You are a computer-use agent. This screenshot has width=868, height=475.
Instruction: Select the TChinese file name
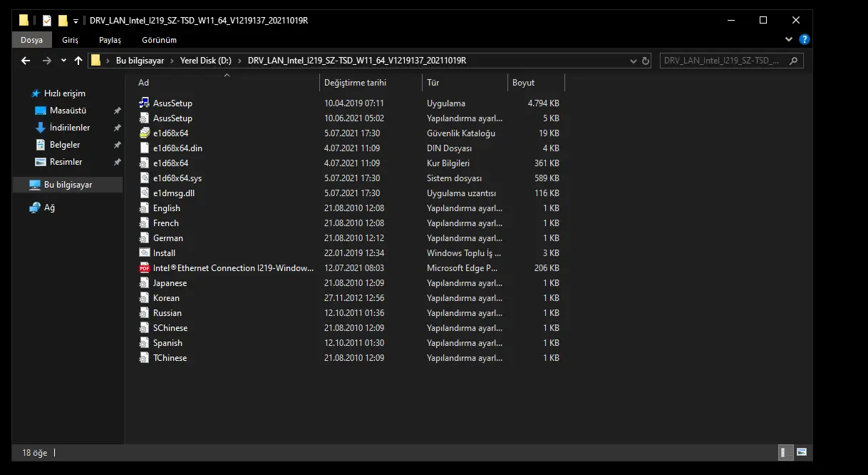[x=170, y=358]
